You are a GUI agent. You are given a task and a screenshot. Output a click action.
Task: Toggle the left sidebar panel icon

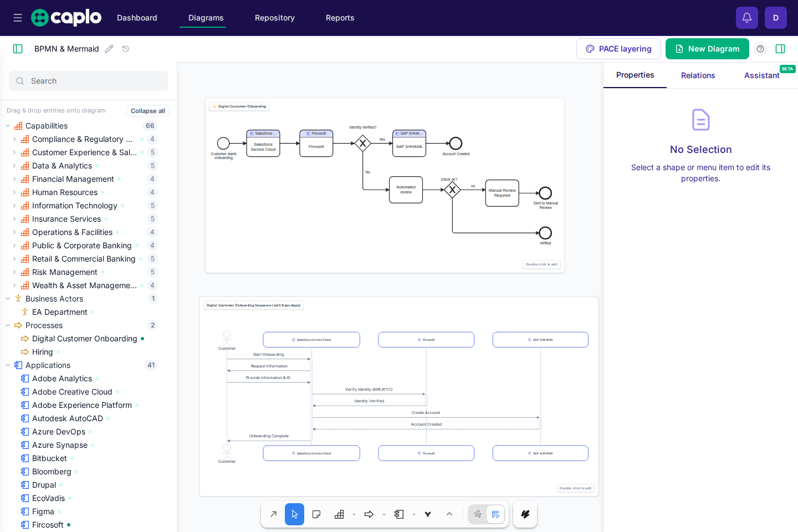pos(18,49)
